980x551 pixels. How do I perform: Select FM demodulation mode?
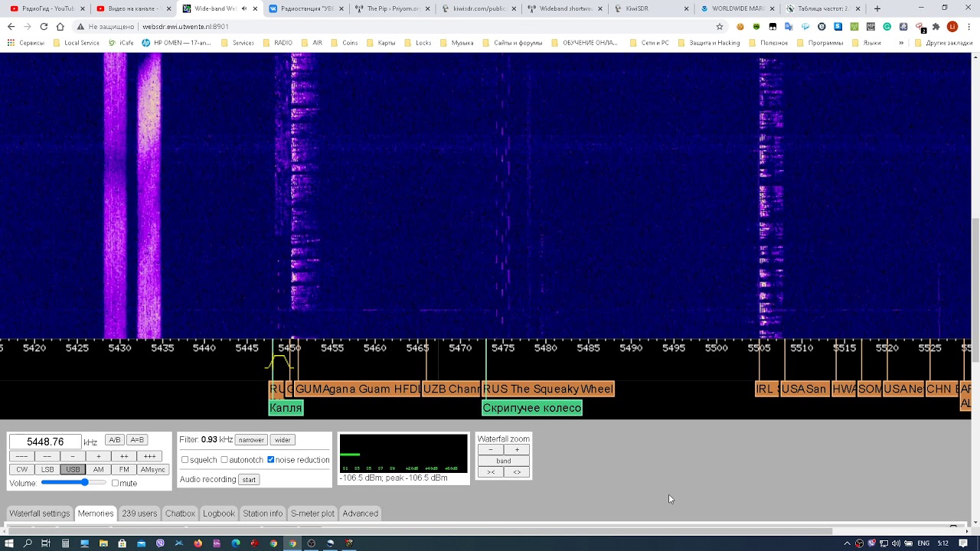coord(124,469)
